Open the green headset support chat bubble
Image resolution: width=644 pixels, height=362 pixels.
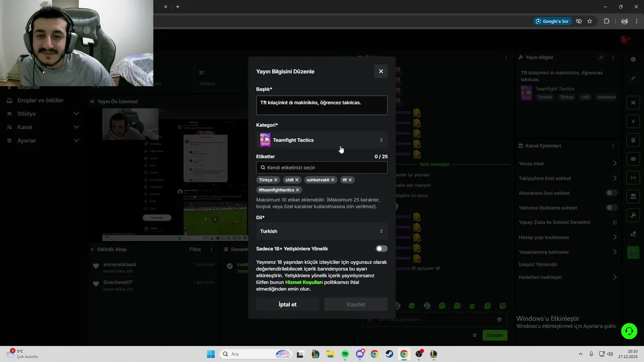pos(629,331)
